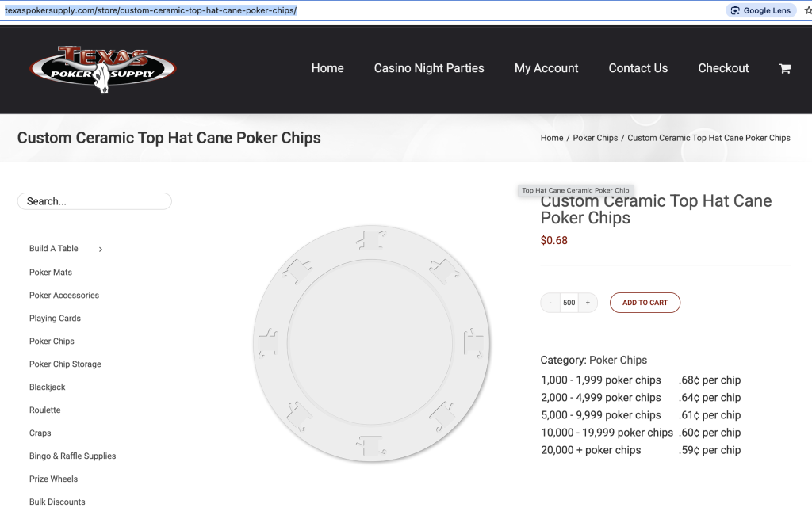Bookmark page with star icon
Image resolution: width=812 pixels, height=519 pixels.
pos(807,10)
